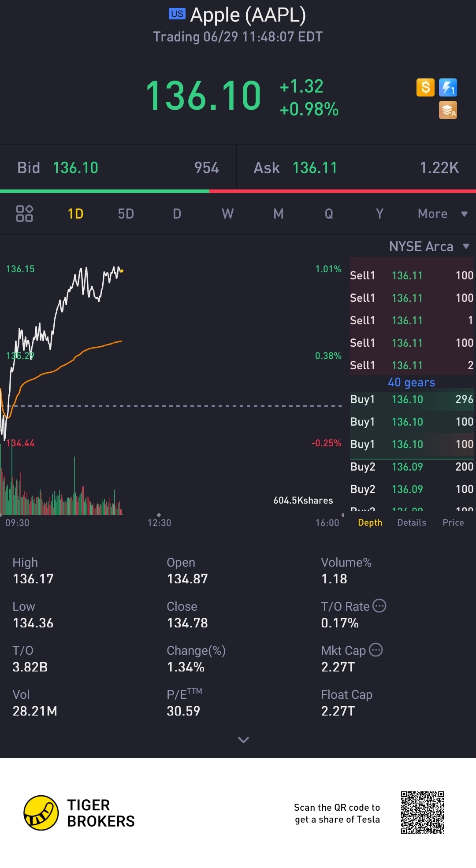
Task: Tap the Buy2 row with 100 shares
Action: click(x=412, y=489)
